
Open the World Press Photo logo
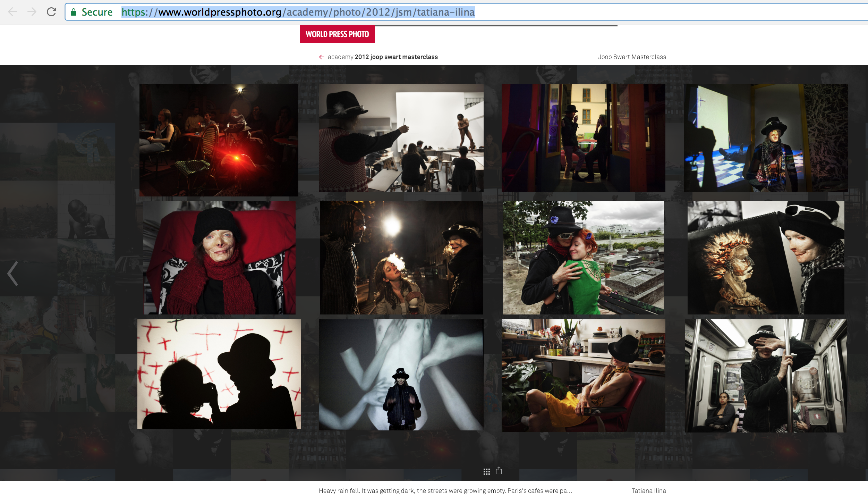[x=337, y=34]
